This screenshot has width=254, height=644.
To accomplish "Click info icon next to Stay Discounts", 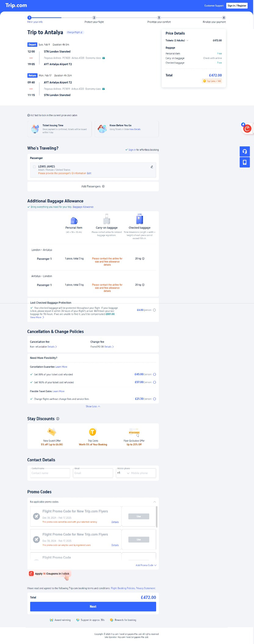I will coord(58,418).
